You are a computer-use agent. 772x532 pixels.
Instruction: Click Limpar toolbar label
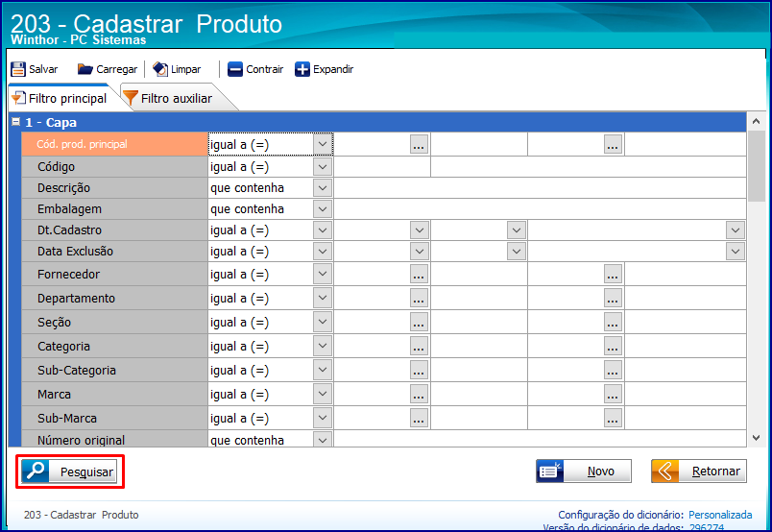185,69
